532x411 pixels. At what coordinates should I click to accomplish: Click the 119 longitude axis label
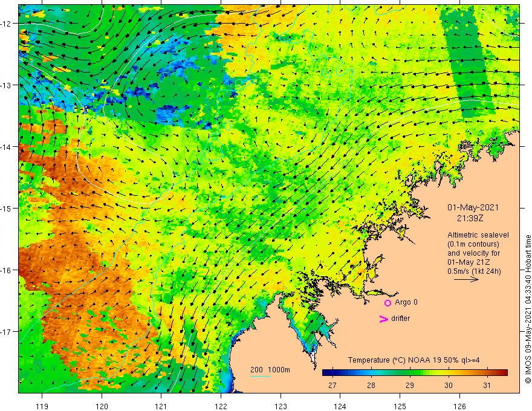tap(42, 406)
